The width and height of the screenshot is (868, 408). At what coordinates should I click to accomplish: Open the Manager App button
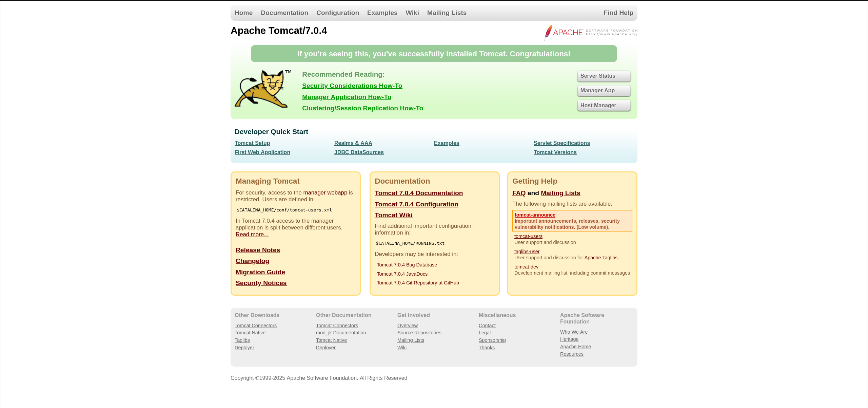tap(604, 91)
